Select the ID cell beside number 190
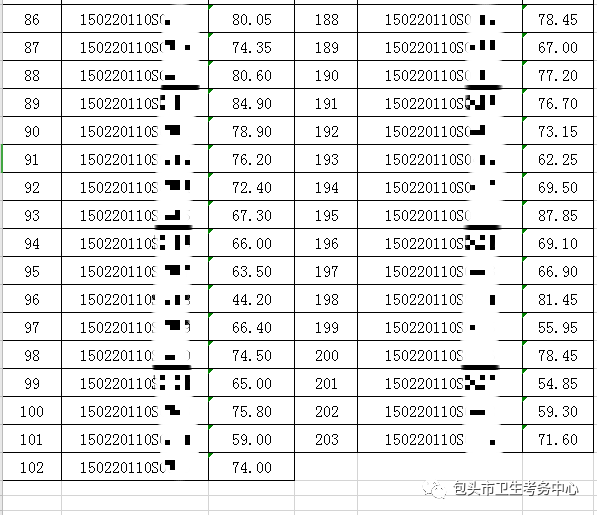Viewport: 597px width, 515px height. [x=440, y=75]
